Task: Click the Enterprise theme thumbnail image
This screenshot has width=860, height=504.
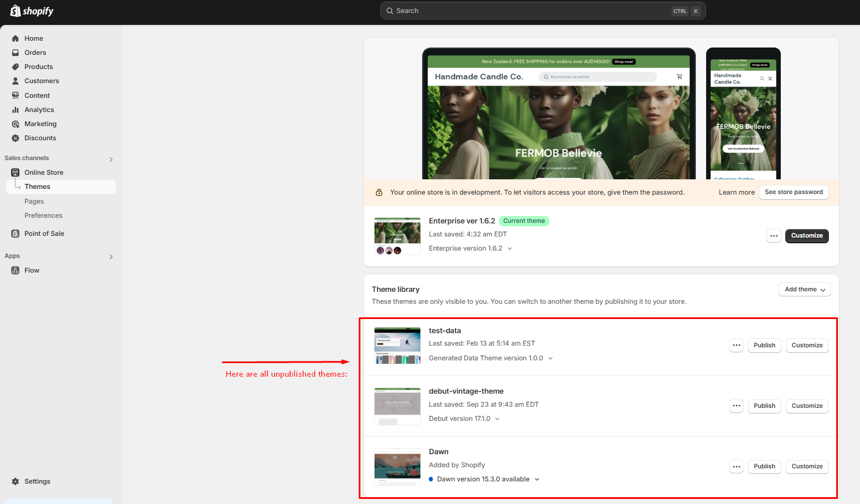Action: click(397, 236)
